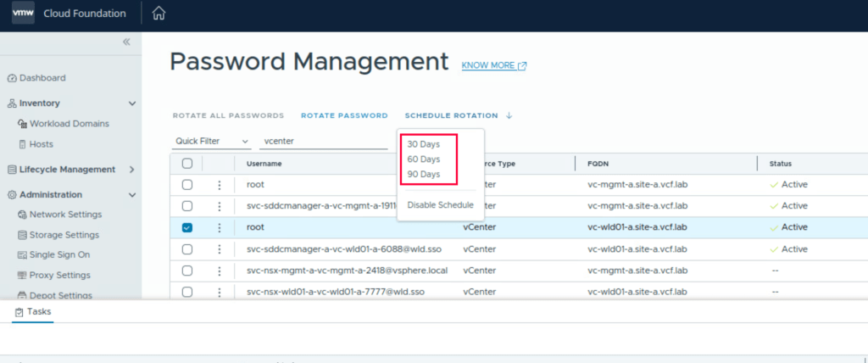This screenshot has height=363, width=868.
Task: Open actions menu for svc-sddcmanager-a-vc-mgmt-a row
Action: (220, 206)
